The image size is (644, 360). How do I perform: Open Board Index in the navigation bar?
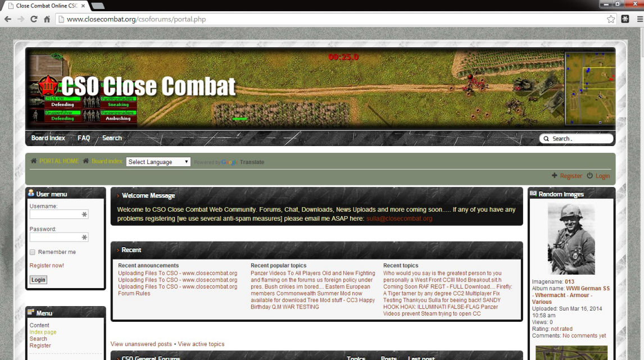(x=48, y=138)
